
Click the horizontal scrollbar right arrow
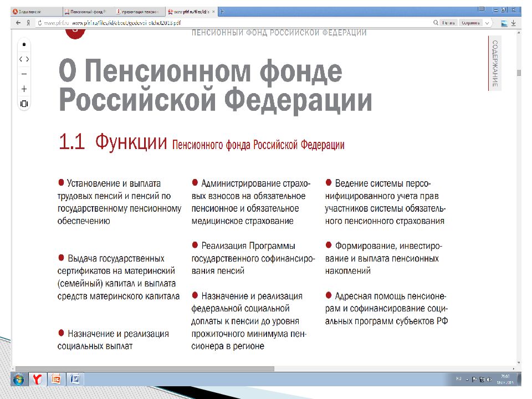tap(514, 369)
